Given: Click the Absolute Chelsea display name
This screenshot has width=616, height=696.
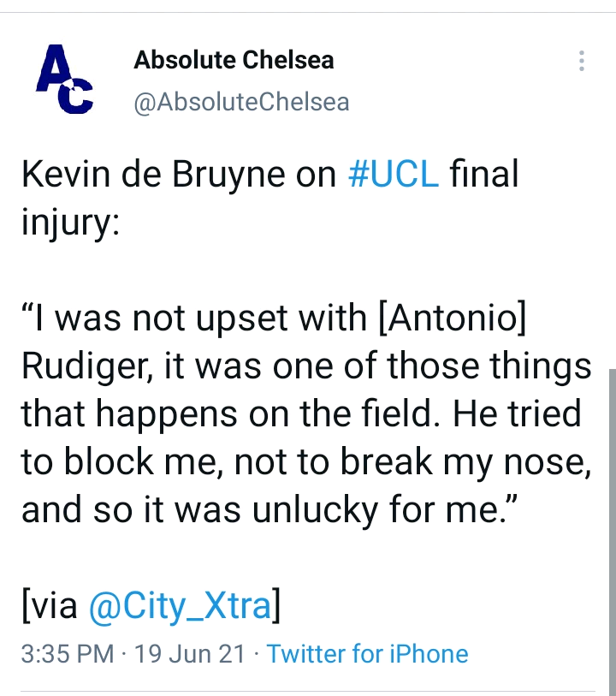Looking at the screenshot, I should [234, 60].
